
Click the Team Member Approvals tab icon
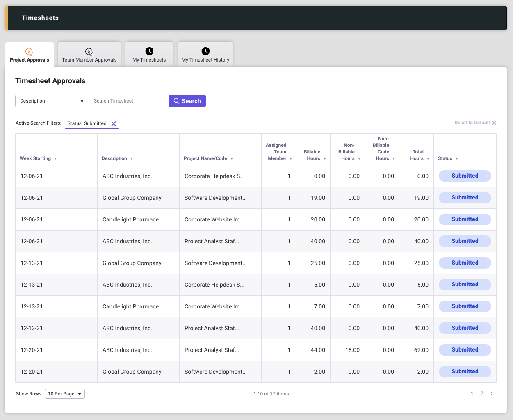coord(89,51)
